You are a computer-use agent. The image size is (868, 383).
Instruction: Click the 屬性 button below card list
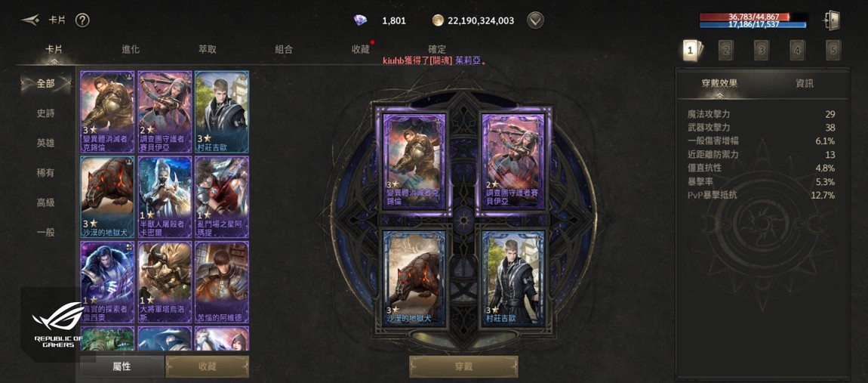[x=122, y=366]
